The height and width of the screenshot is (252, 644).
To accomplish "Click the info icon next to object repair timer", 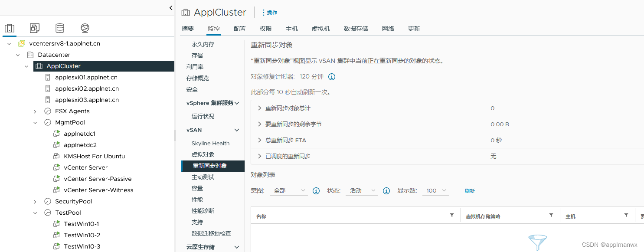I will [332, 77].
